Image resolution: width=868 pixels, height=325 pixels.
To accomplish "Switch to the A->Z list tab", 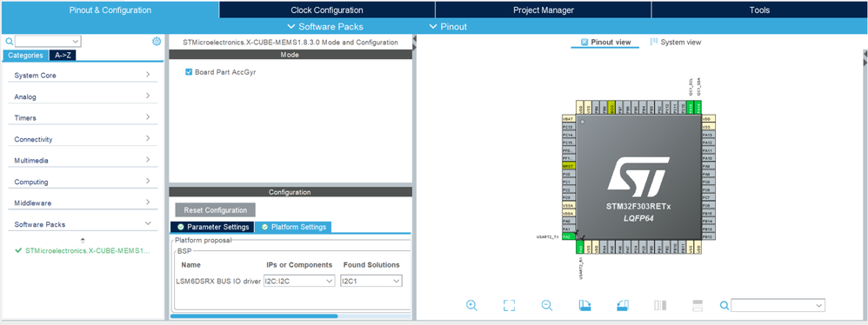I will [x=63, y=56].
